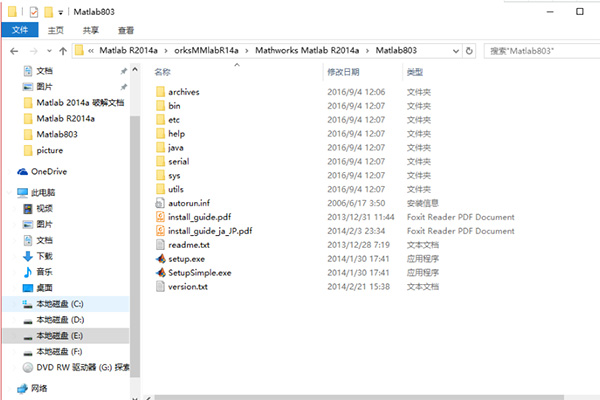This screenshot has width=600, height=400.
Task: Sort files by 名称 column
Action: [x=162, y=72]
